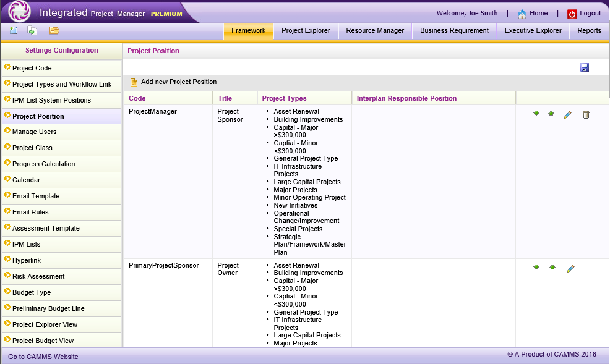Delete the ProjectManager position via the trash icon
This screenshot has height=364, width=610.
586,114
